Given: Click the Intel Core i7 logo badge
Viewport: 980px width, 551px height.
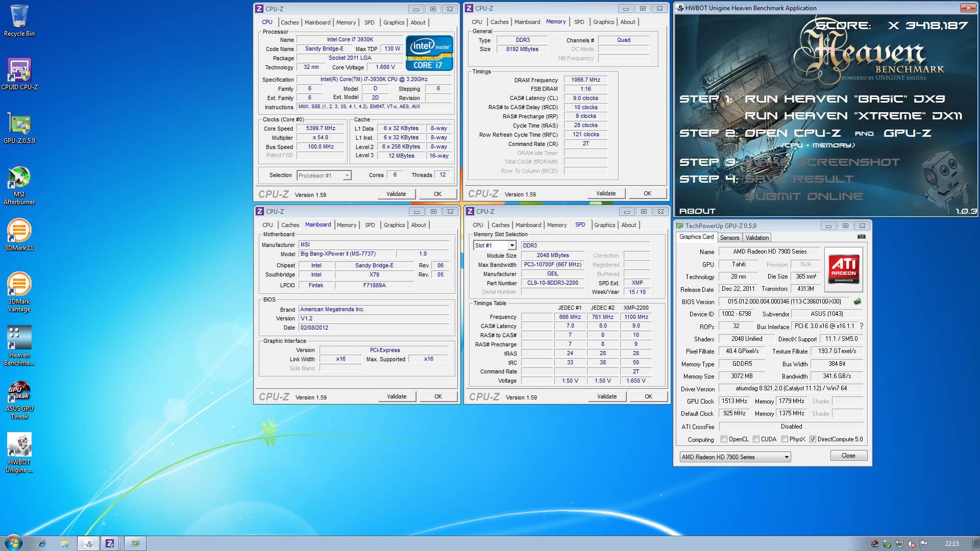Looking at the screenshot, I should [429, 53].
